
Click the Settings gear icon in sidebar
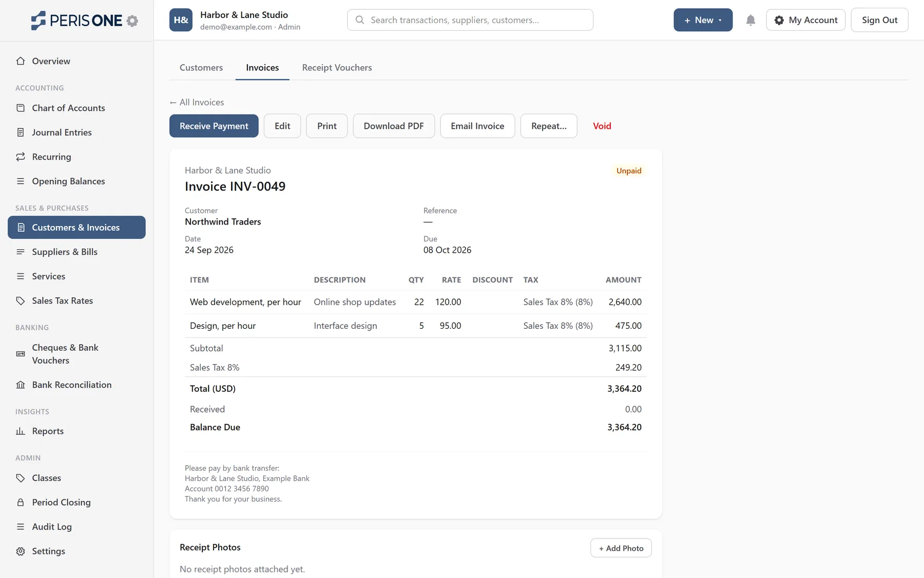coord(21,551)
